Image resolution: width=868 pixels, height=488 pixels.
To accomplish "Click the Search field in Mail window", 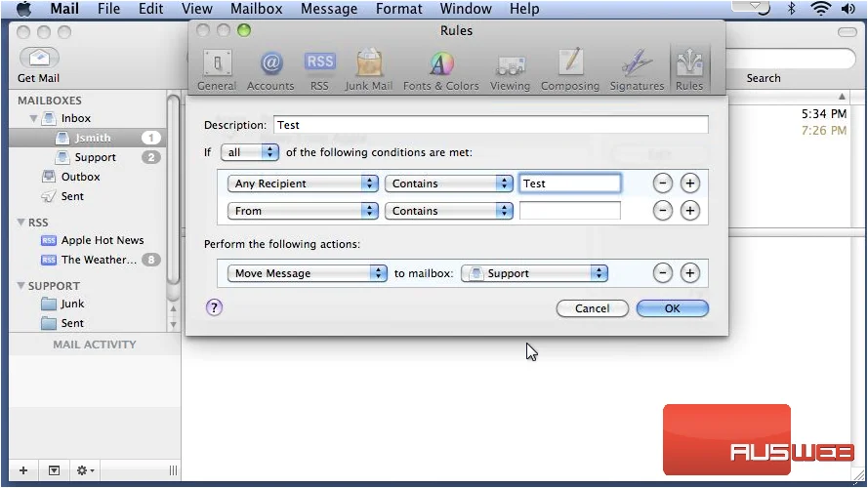I will pos(790,59).
